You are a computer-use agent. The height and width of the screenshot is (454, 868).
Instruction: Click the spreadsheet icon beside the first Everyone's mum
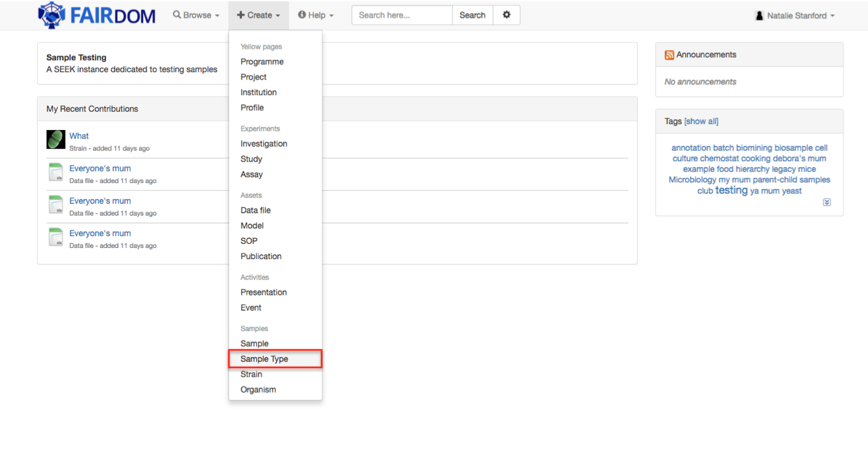pyautogui.click(x=55, y=172)
